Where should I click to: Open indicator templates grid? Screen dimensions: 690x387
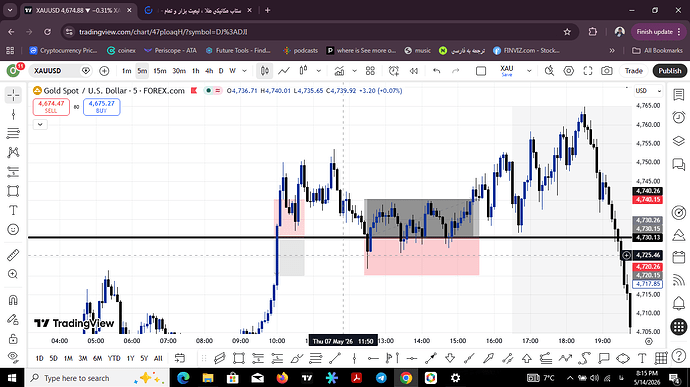370,71
